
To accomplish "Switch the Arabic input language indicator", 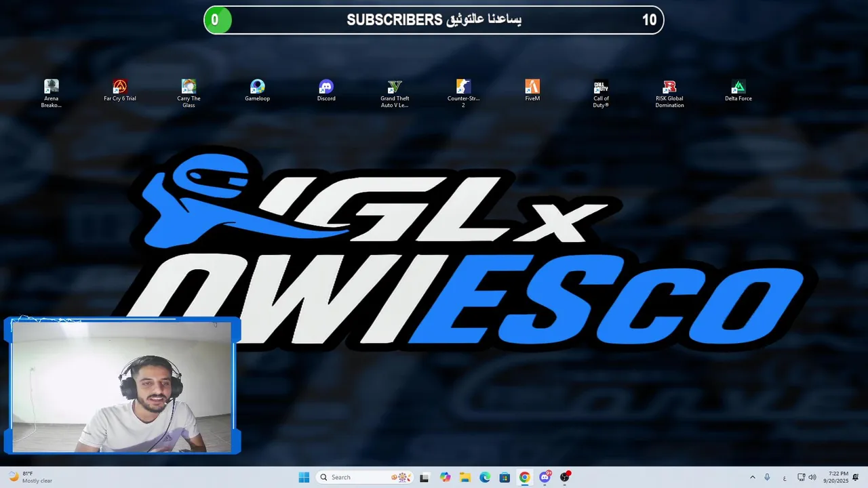I will (785, 478).
